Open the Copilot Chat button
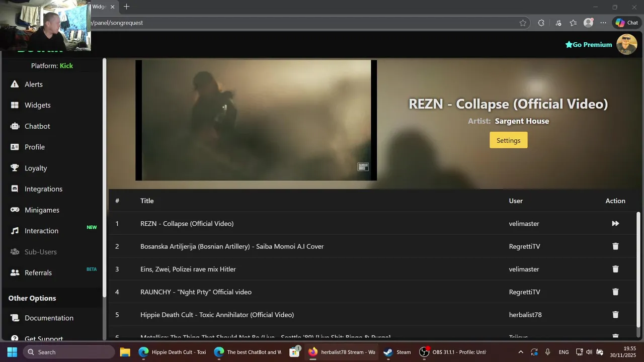Image resolution: width=644 pixels, height=362 pixels. [x=627, y=23]
